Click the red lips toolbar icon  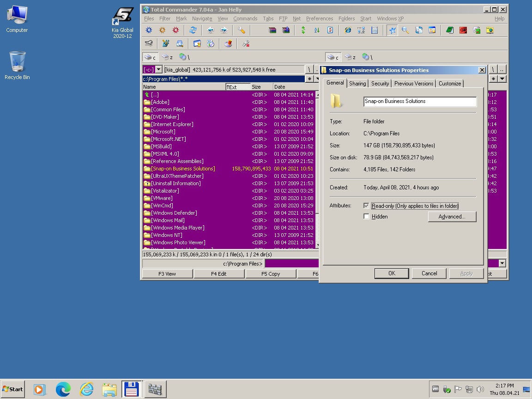[x=463, y=30]
